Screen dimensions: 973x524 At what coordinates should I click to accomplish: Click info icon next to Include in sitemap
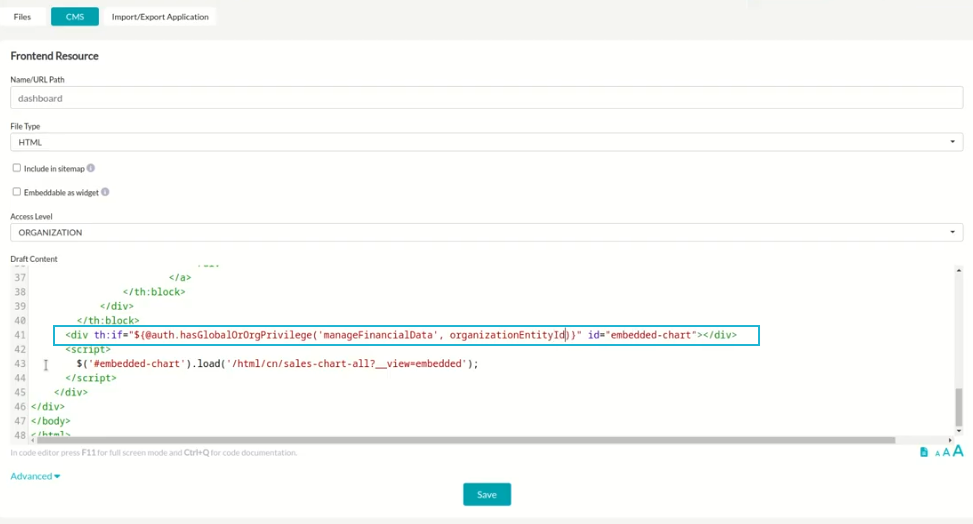[91, 168]
